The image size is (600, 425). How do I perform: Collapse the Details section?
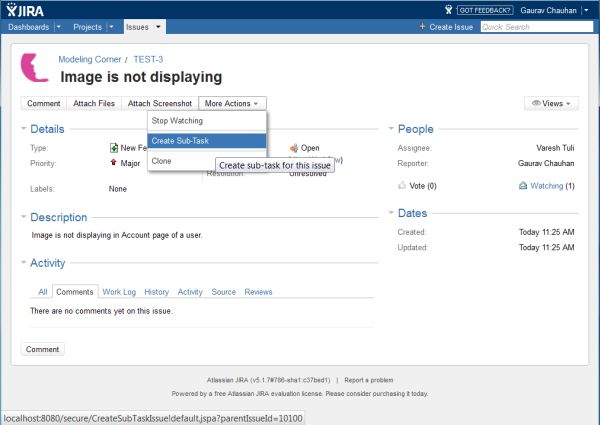24,129
